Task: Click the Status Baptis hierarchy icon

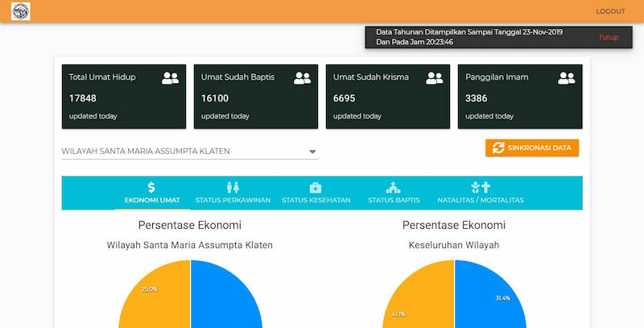Action: pos(394,187)
